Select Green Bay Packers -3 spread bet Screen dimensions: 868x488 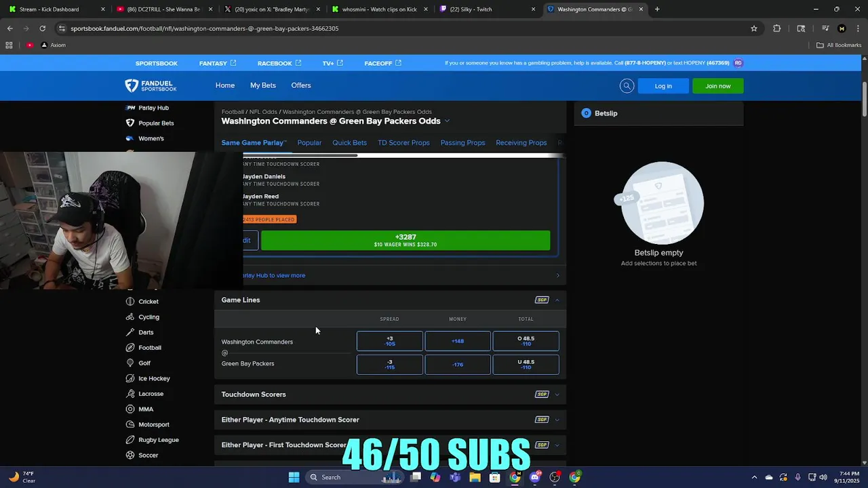pos(390,365)
